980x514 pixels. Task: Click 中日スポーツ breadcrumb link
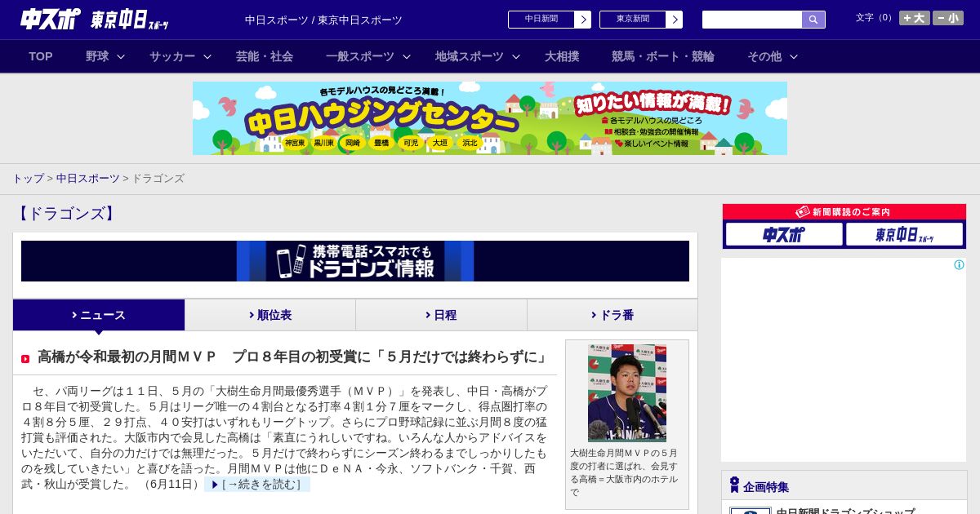(x=88, y=178)
